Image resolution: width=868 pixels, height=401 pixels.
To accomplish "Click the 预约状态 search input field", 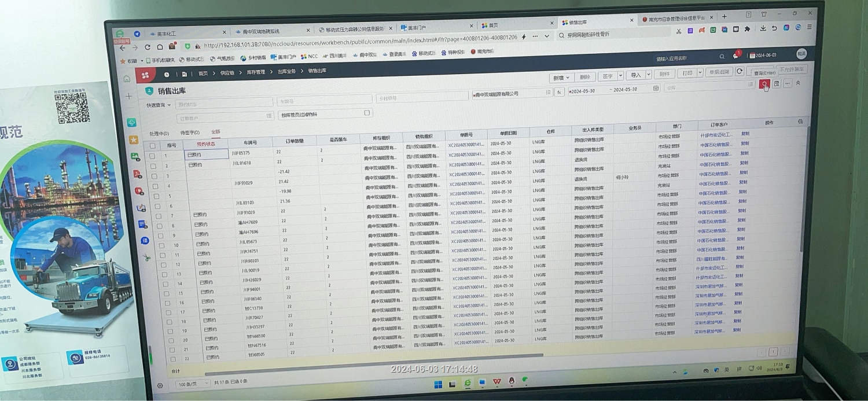I will pyautogui.click(x=225, y=104).
